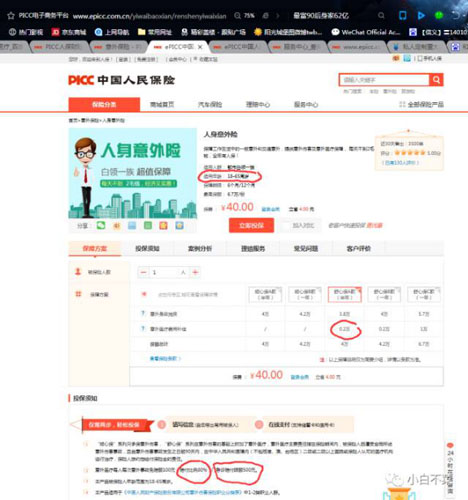
Task: Open the WeChat Official Ac... bookmark
Action: [x=366, y=32]
